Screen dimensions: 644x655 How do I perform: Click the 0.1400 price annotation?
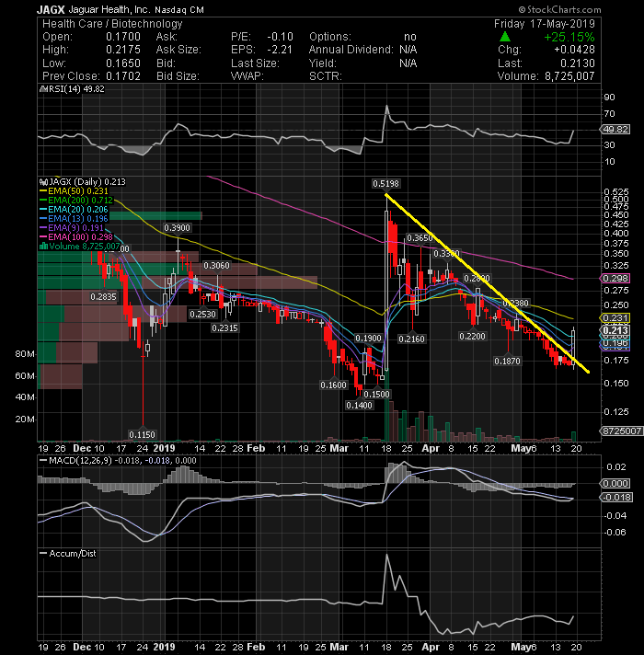point(359,405)
